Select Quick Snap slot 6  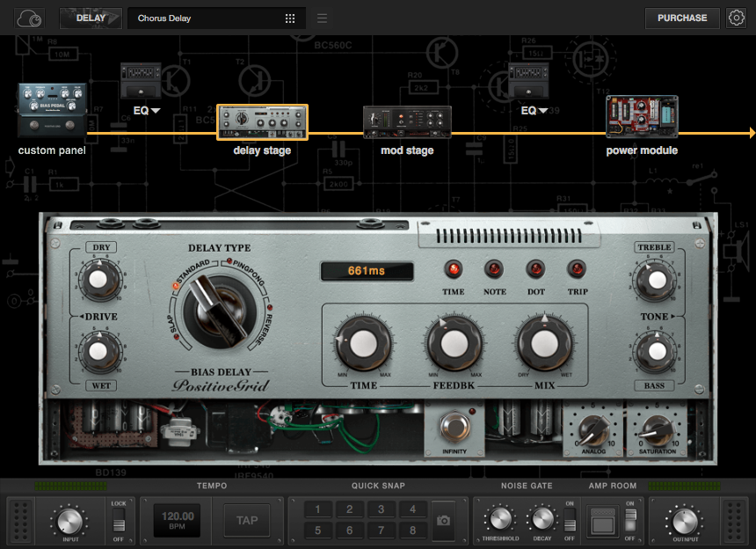coord(350,531)
